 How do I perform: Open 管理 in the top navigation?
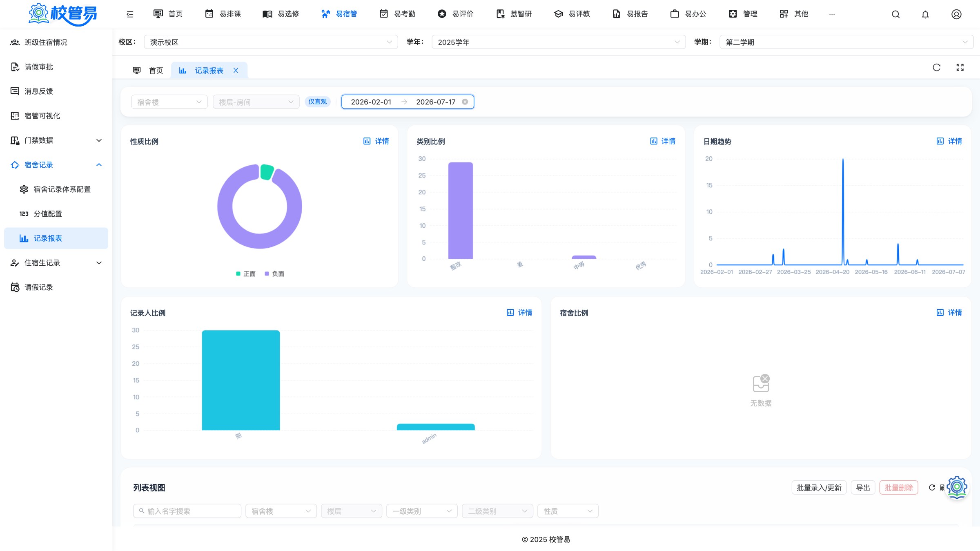(x=743, y=14)
